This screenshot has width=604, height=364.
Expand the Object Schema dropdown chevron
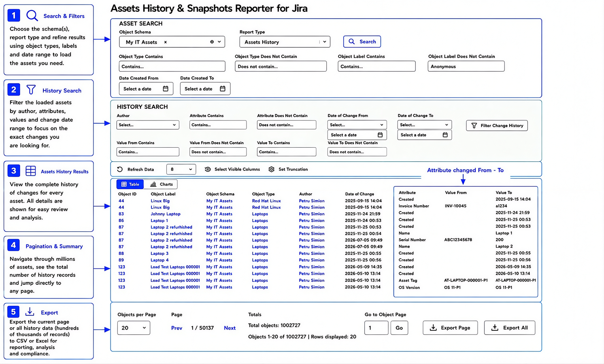[x=219, y=42]
